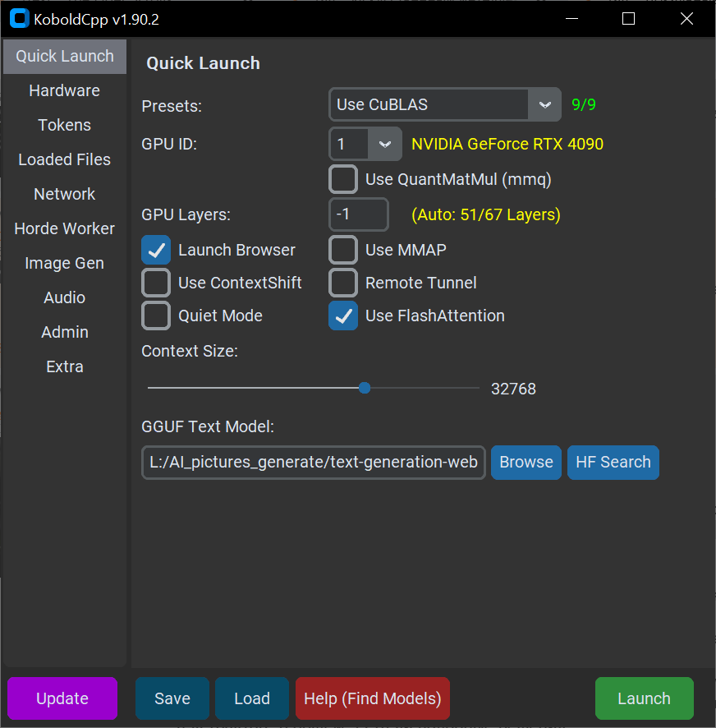This screenshot has height=728, width=716.
Task: Switch to the Audio tab
Action: point(65,297)
